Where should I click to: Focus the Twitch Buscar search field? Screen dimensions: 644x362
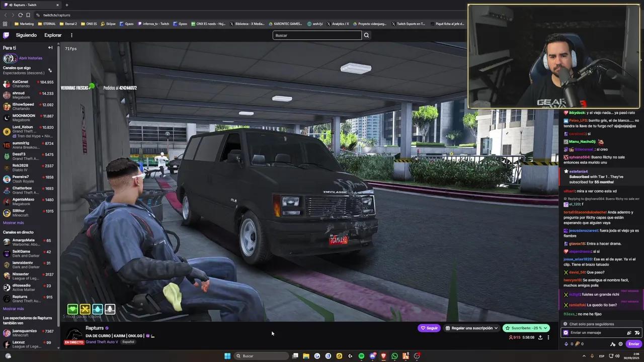click(317, 35)
